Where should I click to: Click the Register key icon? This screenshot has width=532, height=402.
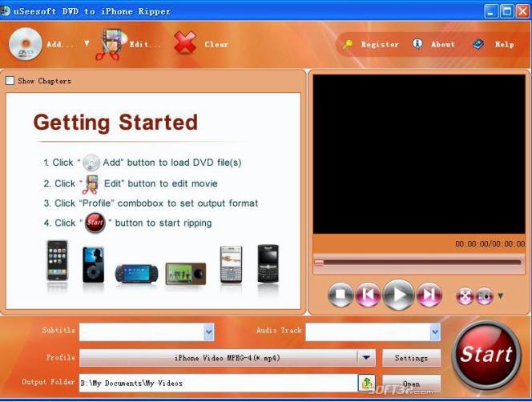(x=348, y=44)
